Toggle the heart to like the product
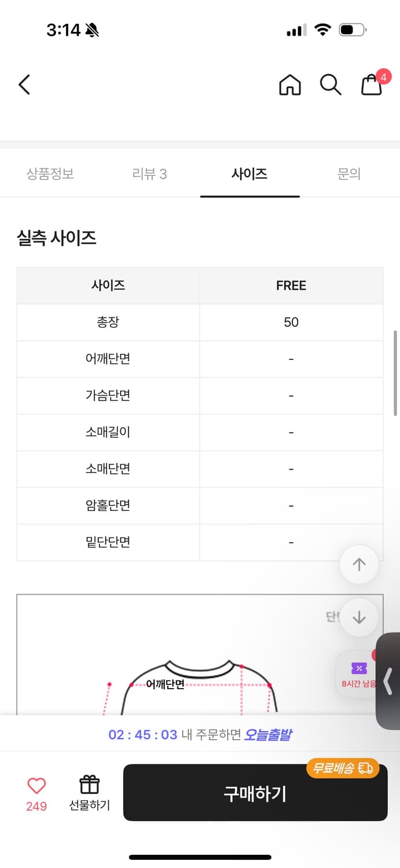This screenshot has height=868, width=400. coord(36,785)
